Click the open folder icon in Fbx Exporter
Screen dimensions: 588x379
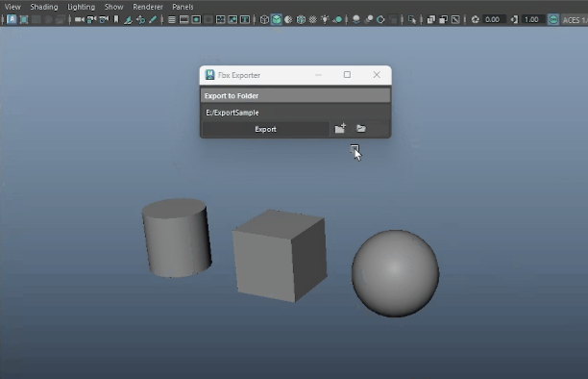(x=361, y=129)
